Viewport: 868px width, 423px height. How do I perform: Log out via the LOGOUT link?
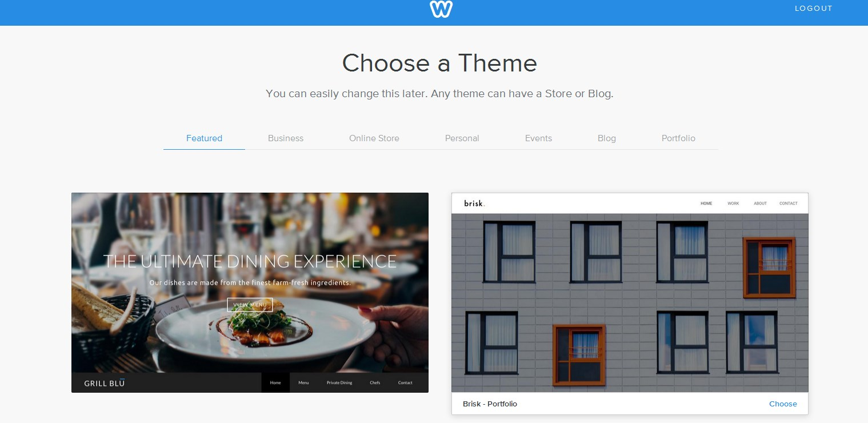814,9
